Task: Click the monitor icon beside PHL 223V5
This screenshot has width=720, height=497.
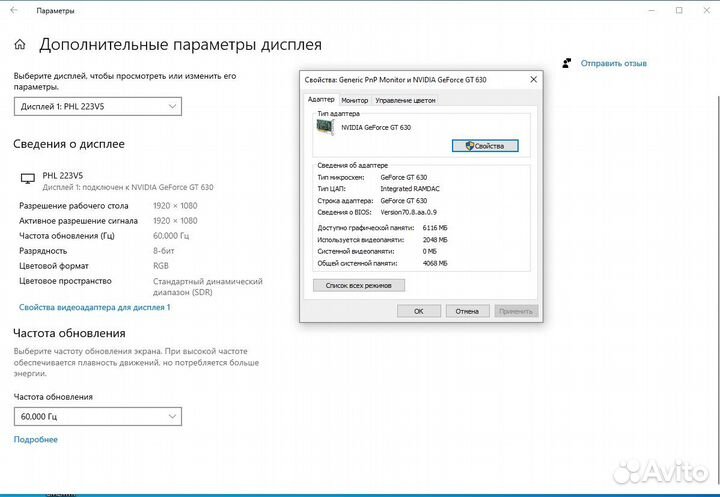Action: click(28, 179)
